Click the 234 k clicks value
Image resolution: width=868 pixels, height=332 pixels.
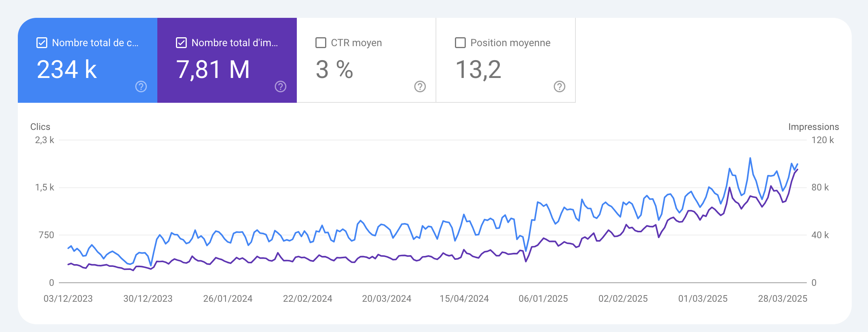click(67, 70)
